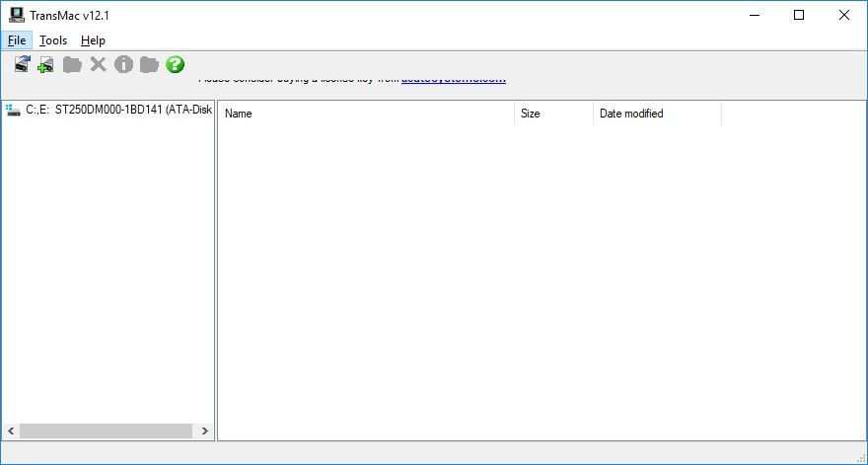Viewport: 868px width, 465px height.
Task: Maximize the TransMac window
Action: pos(799,15)
